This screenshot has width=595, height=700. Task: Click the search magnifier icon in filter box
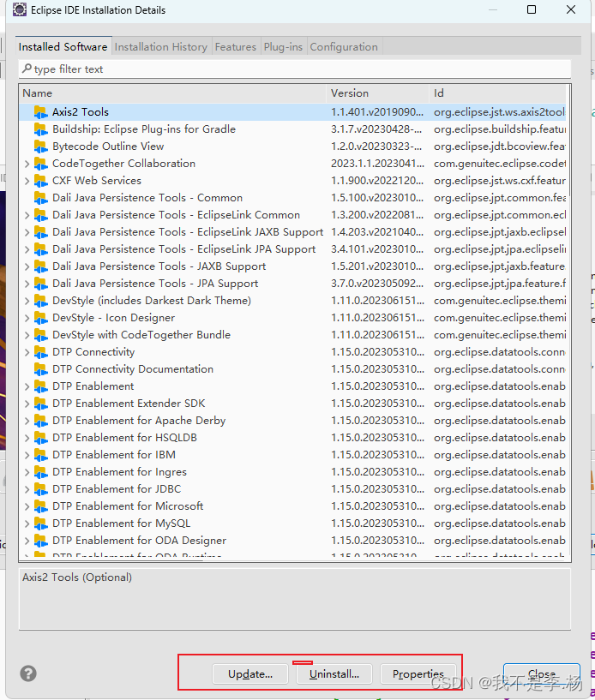point(27,69)
